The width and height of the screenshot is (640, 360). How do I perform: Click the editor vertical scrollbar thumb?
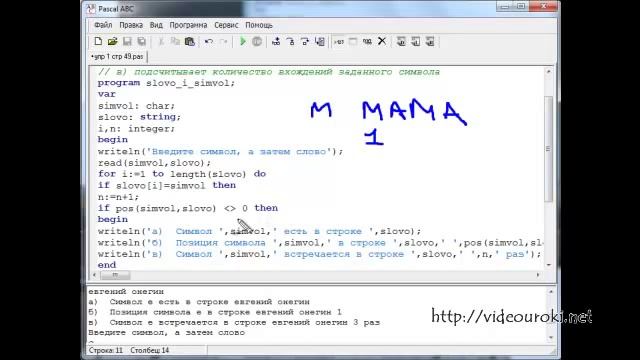point(549,149)
